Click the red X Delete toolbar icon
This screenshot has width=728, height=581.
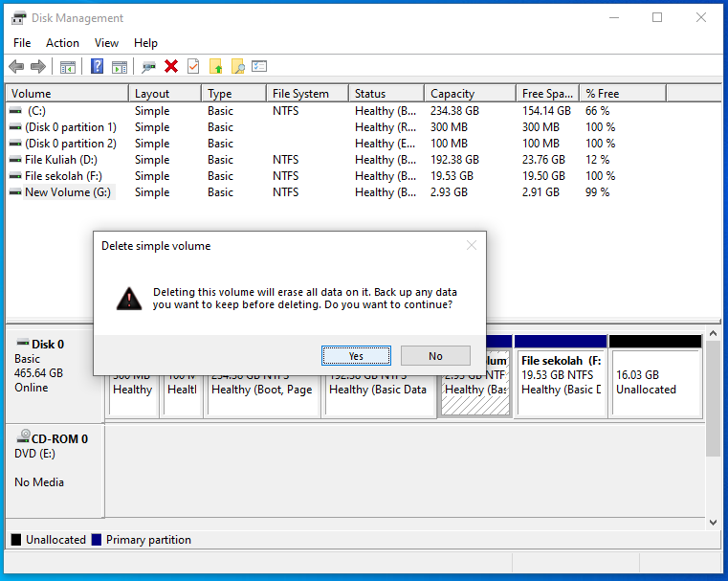click(x=171, y=66)
